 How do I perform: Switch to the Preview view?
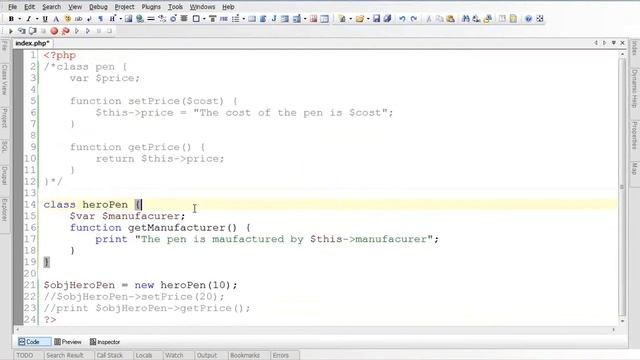point(68,342)
